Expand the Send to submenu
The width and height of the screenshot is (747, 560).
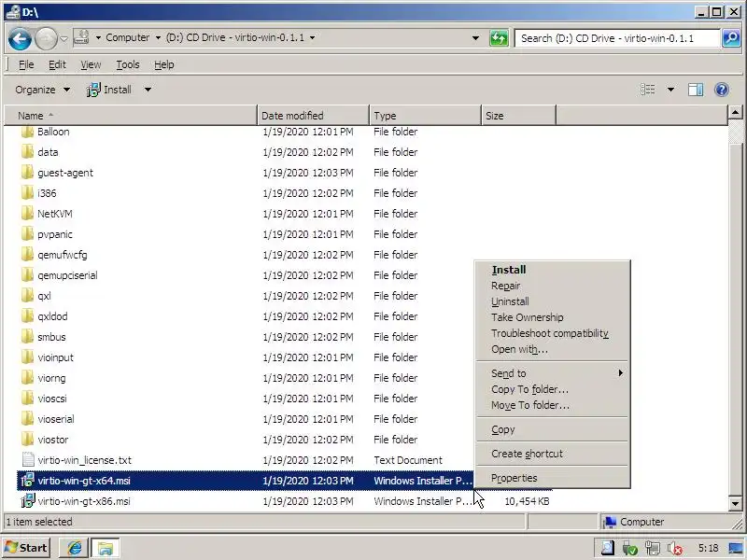click(553, 373)
